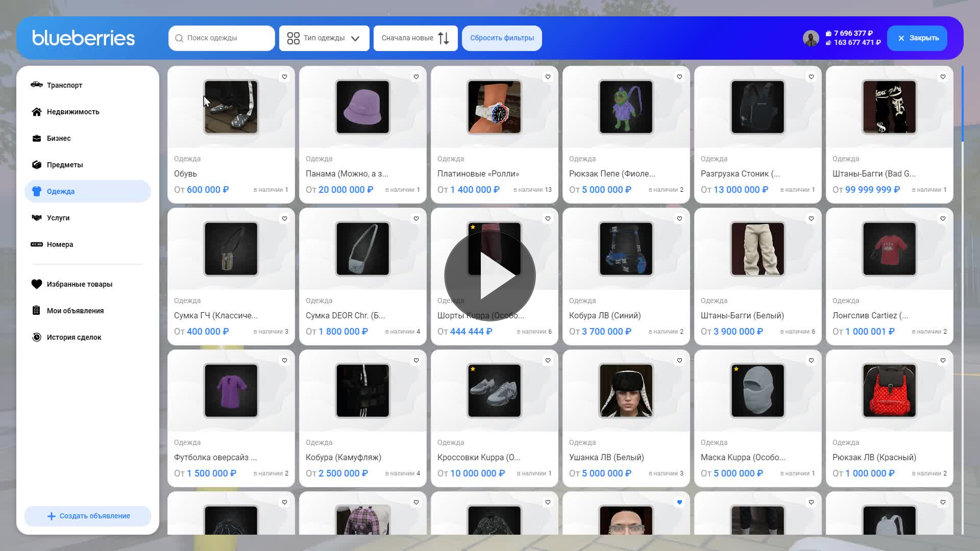Open the Сумка DEOR Chr. thumbnail

363,249
